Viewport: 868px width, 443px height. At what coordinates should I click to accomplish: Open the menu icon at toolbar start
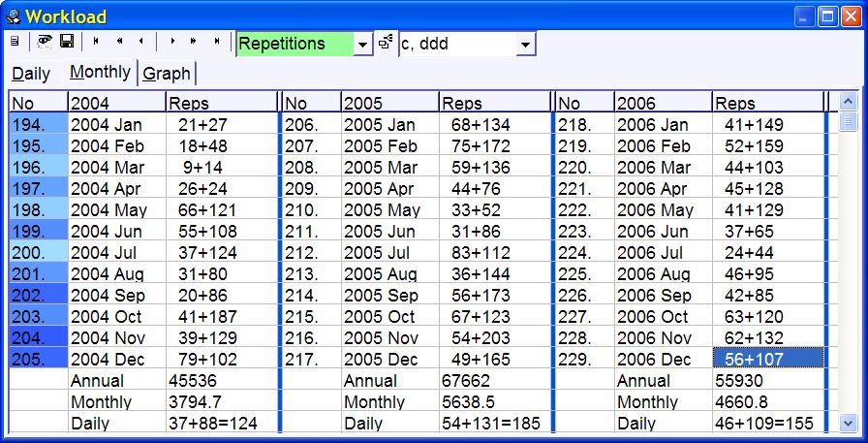point(15,42)
